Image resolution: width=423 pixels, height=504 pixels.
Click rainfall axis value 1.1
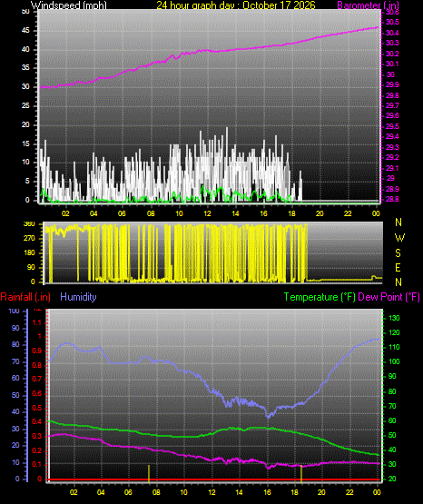(37, 322)
